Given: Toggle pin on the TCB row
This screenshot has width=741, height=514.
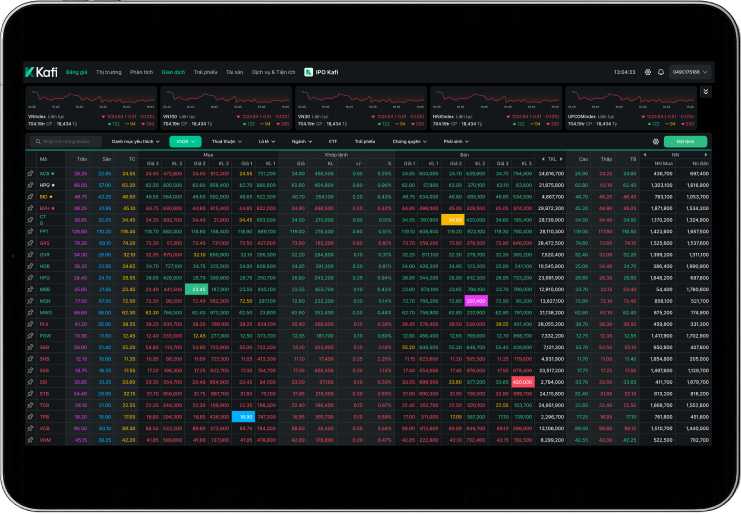Looking at the screenshot, I should click(x=31, y=405).
